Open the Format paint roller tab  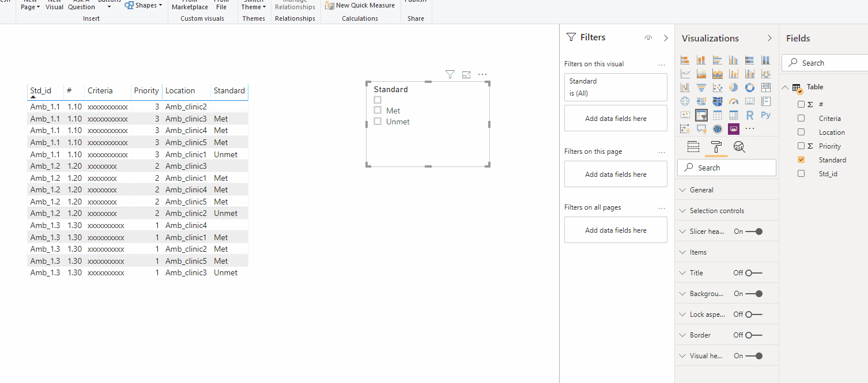716,147
